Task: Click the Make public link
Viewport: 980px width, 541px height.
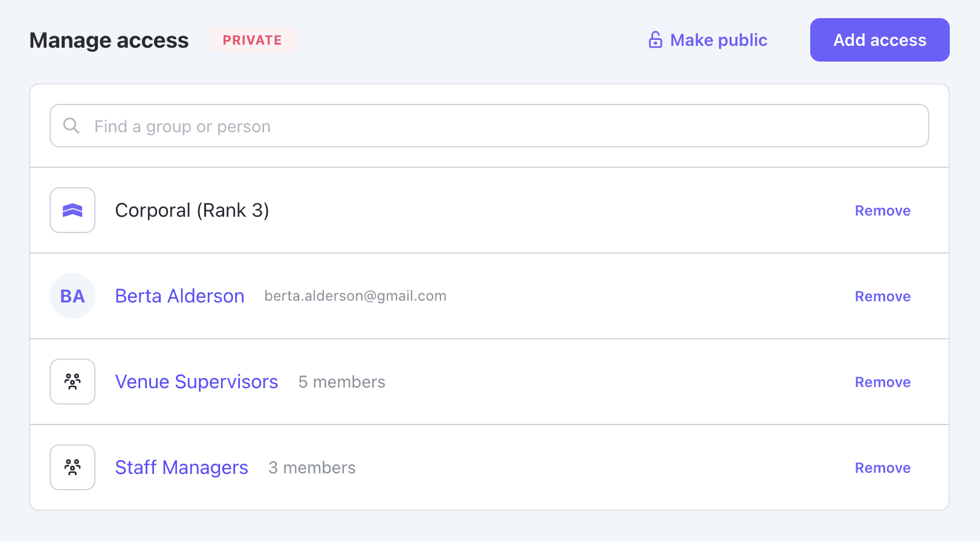Action: point(718,40)
